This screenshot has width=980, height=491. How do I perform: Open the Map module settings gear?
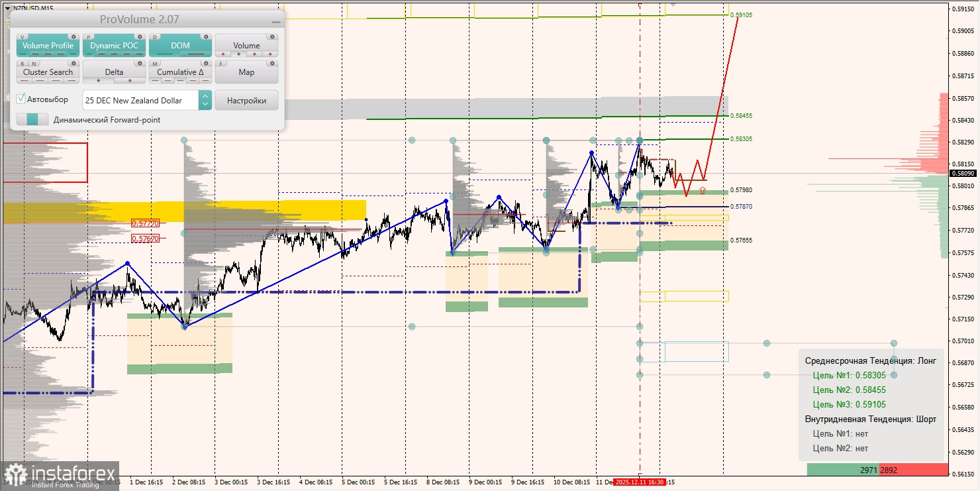pyautogui.click(x=272, y=63)
